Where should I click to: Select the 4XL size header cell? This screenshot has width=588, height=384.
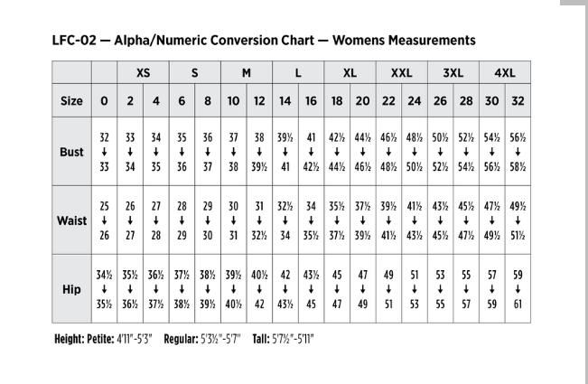pos(505,72)
